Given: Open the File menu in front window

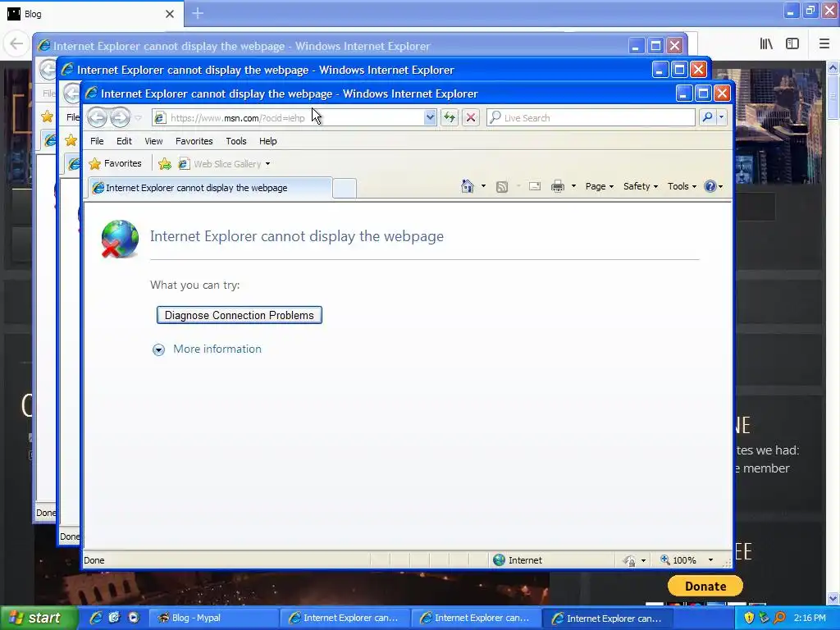Looking at the screenshot, I should point(97,141).
